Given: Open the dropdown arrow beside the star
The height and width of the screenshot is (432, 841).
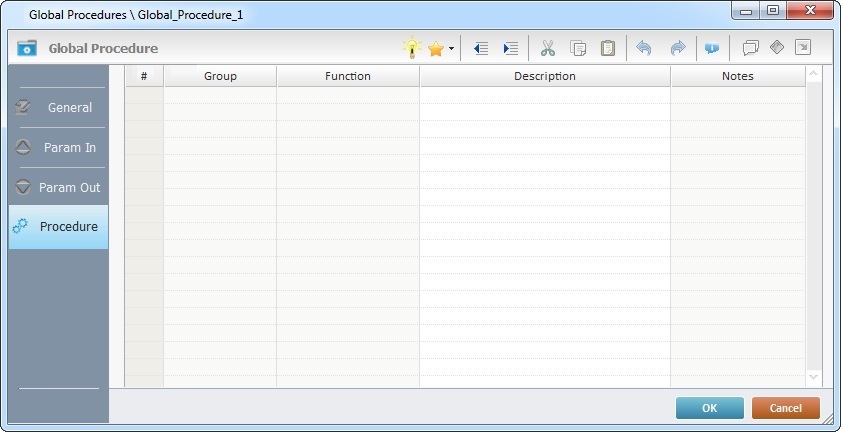Looking at the screenshot, I should [x=451, y=49].
